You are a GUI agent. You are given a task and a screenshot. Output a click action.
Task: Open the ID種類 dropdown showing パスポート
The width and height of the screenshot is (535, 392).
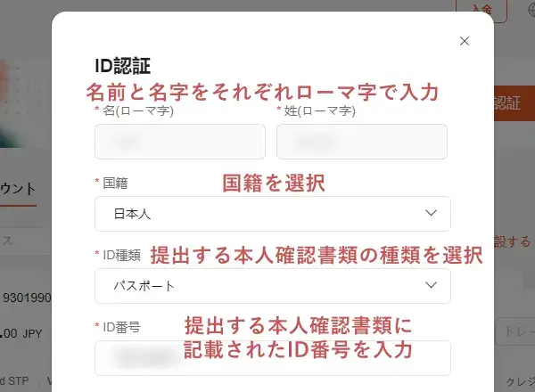(273, 286)
